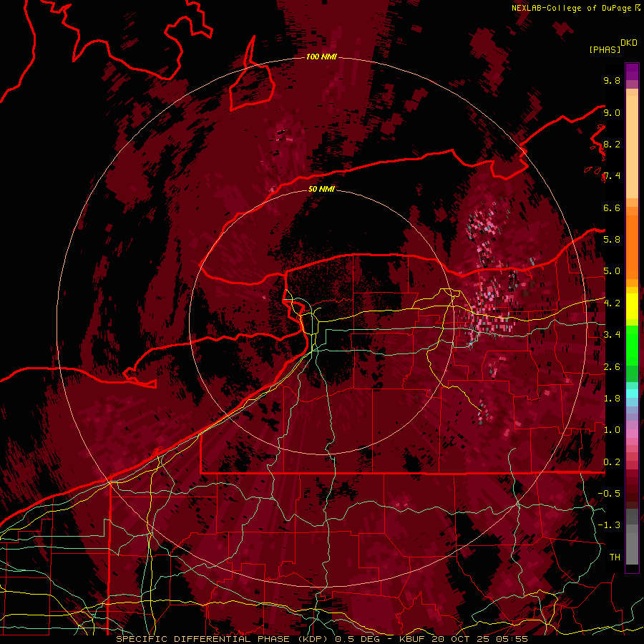Click the Specific Differential Phase (KDP) caption
The width and height of the screenshot is (644, 644).
(x=224, y=639)
